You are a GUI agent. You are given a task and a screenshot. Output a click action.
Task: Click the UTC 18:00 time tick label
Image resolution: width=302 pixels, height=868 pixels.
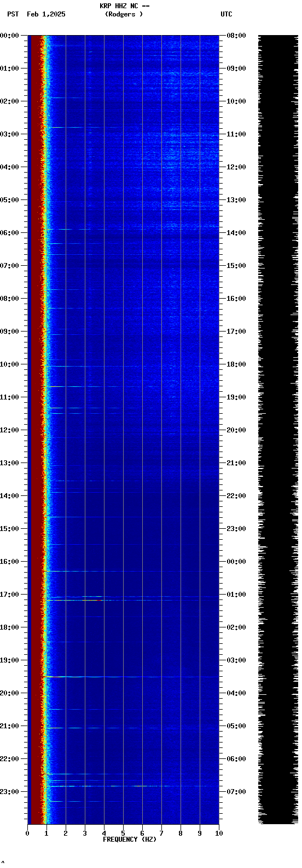[x=236, y=364]
